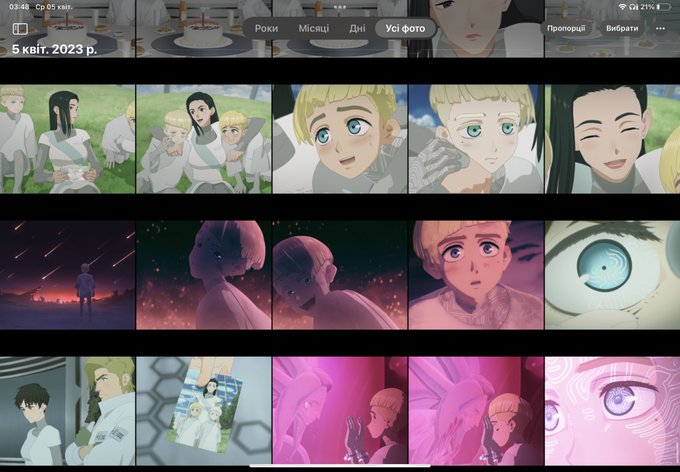Tap the multitasking three dots at top center
This screenshot has height=472, width=680.
tap(340, 7)
